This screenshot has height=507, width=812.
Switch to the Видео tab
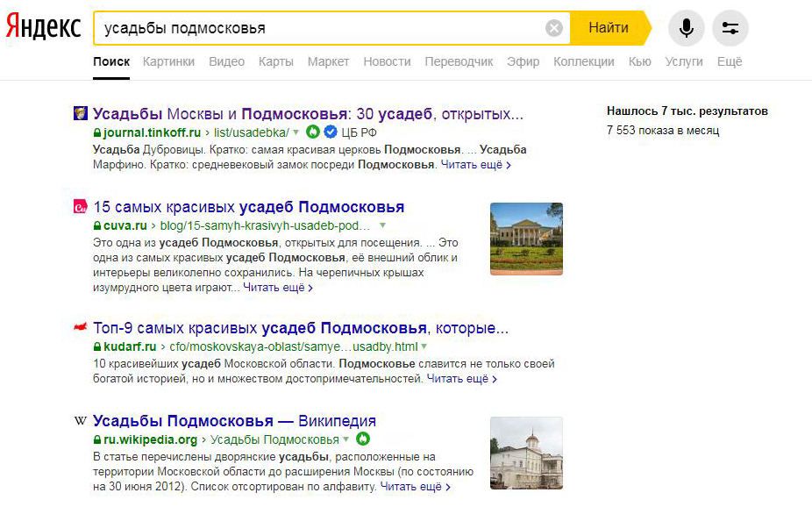(x=227, y=61)
